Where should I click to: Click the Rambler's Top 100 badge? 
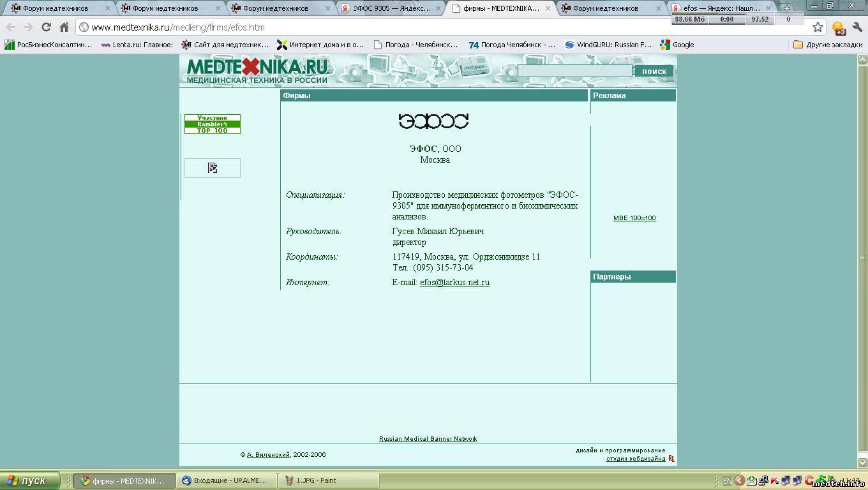tap(213, 124)
